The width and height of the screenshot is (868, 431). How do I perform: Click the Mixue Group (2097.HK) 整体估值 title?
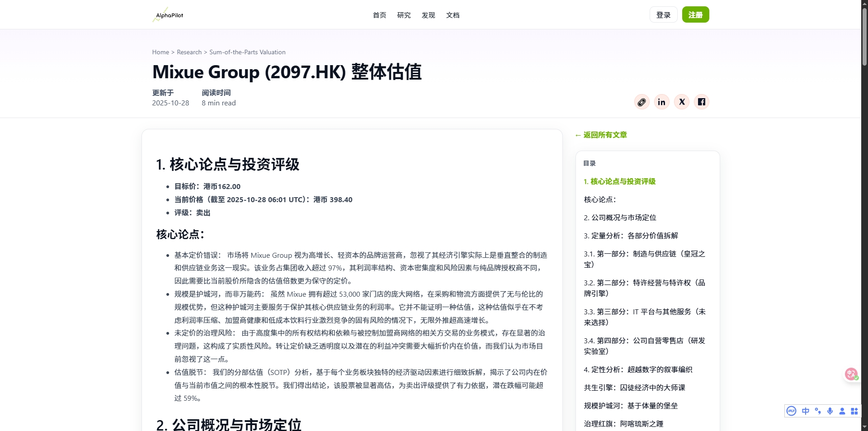coord(287,72)
